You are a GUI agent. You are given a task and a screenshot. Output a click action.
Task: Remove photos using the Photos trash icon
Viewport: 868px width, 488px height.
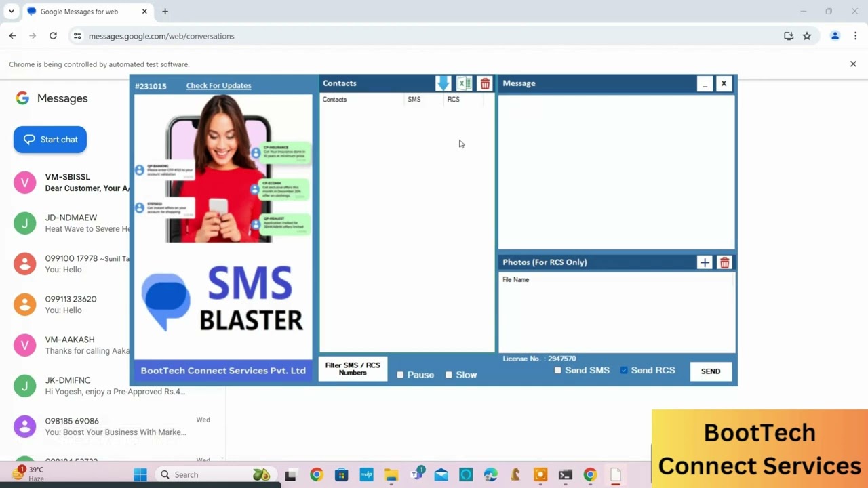click(x=725, y=262)
